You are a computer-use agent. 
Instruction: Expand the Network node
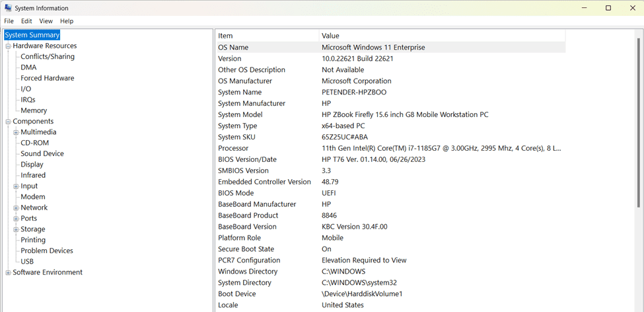(16, 208)
